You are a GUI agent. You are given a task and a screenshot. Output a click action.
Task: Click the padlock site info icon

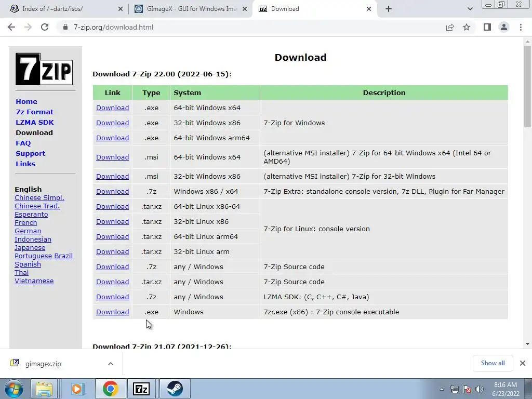pyautogui.click(x=65, y=27)
